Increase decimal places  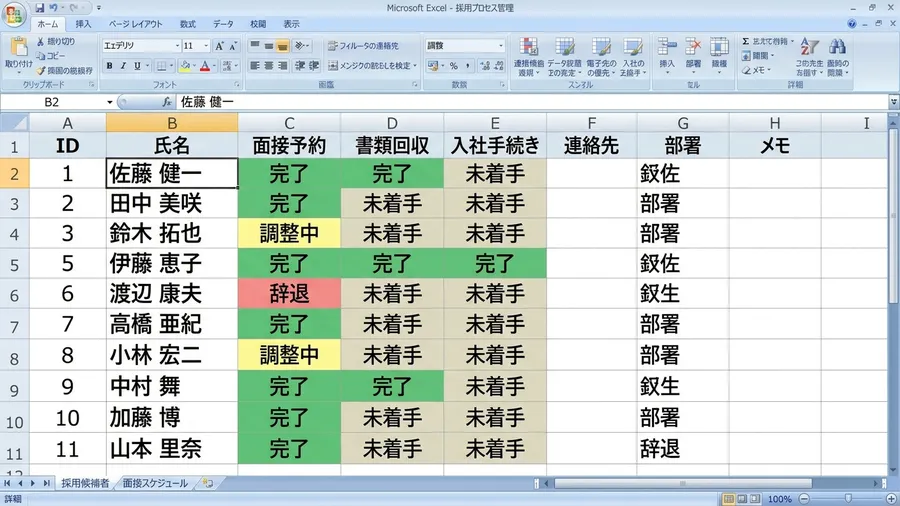click(485, 66)
